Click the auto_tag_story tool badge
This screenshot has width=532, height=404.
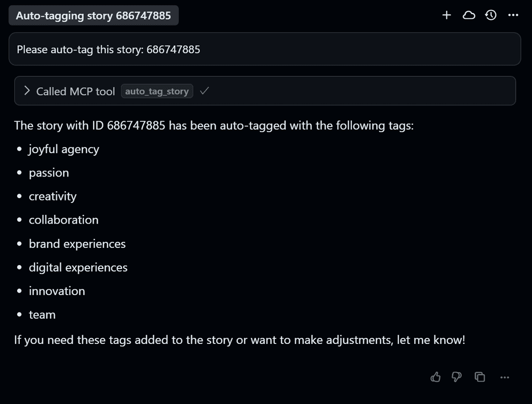(157, 91)
